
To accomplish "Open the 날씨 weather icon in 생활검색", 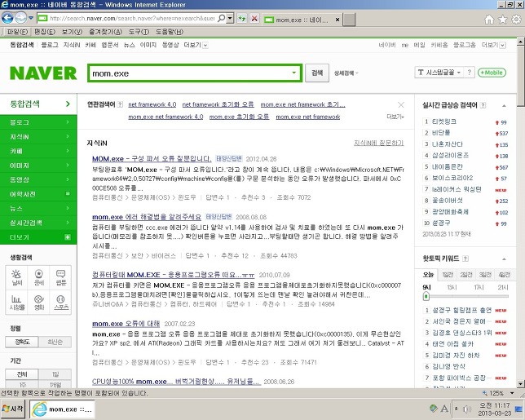I will (x=16, y=277).
